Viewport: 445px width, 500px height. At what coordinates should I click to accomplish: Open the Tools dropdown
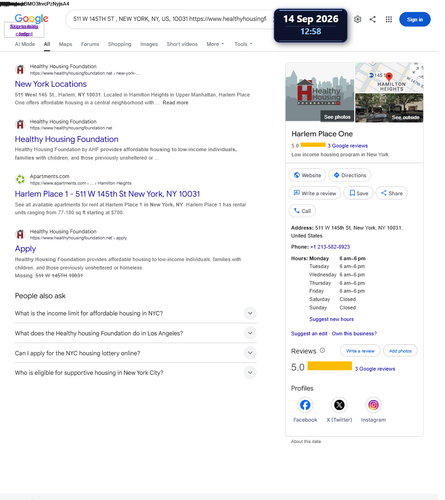(x=243, y=44)
